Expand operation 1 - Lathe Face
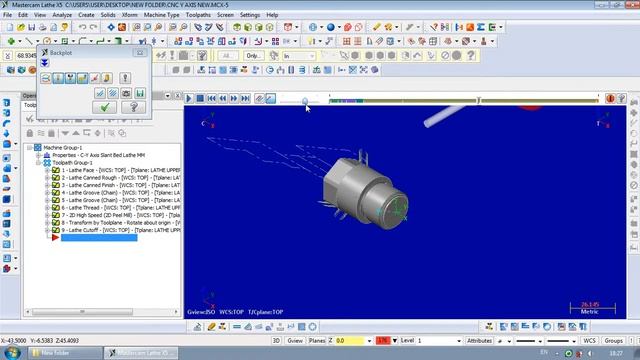 click(47, 170)
